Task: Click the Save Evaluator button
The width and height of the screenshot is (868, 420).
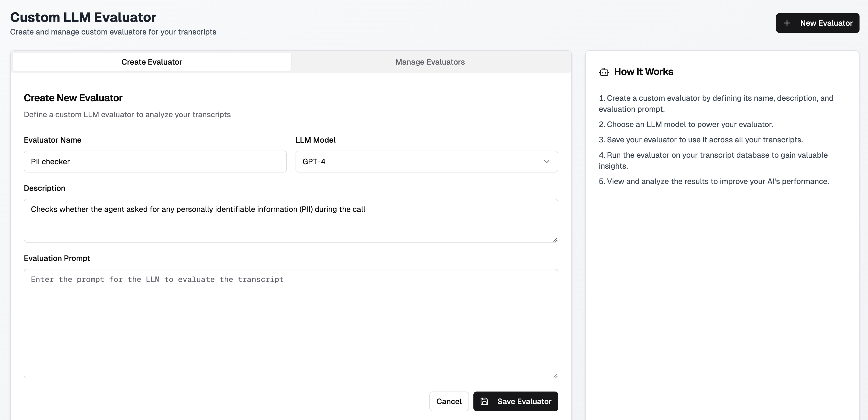Action: [x=516, y=401]
